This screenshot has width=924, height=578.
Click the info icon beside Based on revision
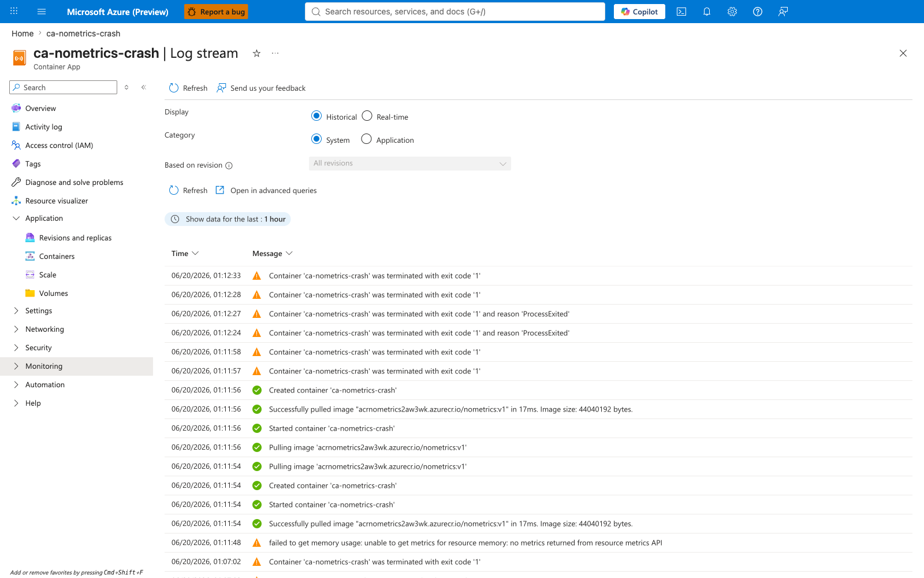[x=229, y=166]
